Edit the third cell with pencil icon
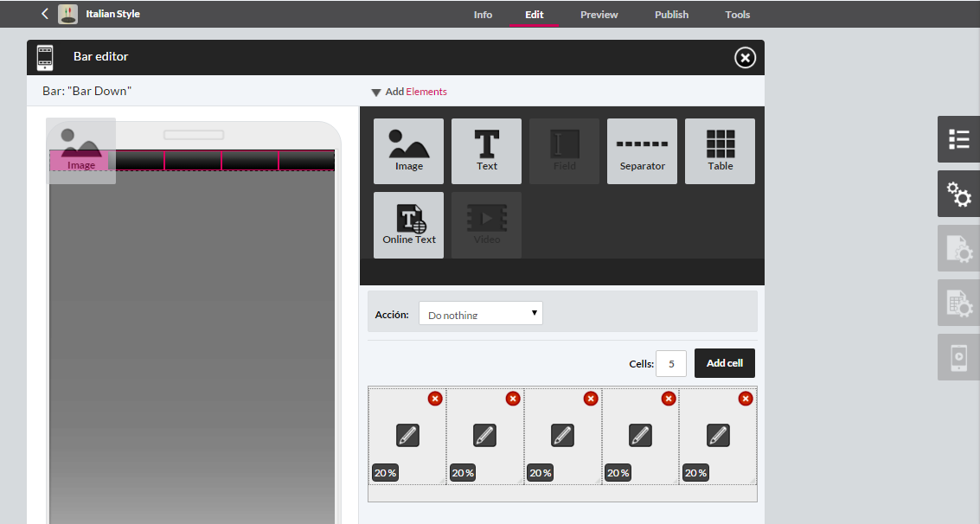Screen dimensions: 980x524 click(x=562, y=435)
